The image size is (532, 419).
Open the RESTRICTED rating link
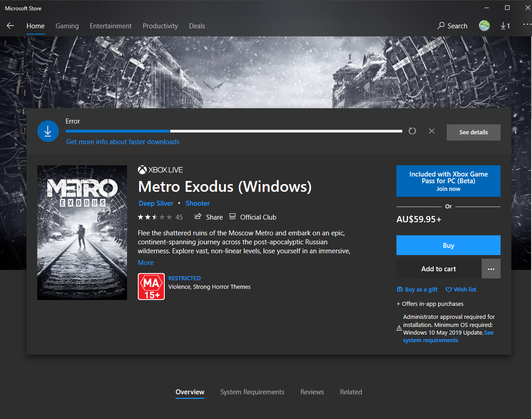coord(184,278)
